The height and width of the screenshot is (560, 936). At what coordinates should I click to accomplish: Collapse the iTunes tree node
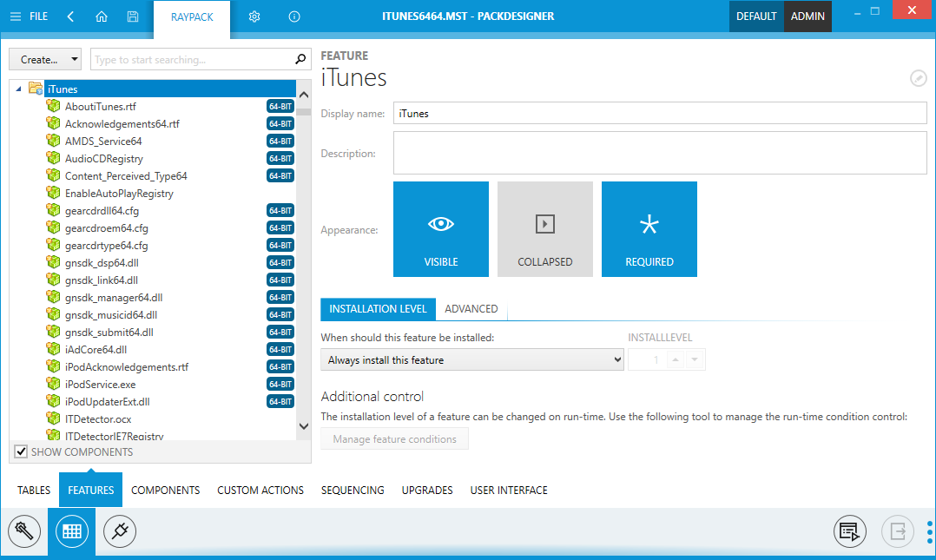19,89
